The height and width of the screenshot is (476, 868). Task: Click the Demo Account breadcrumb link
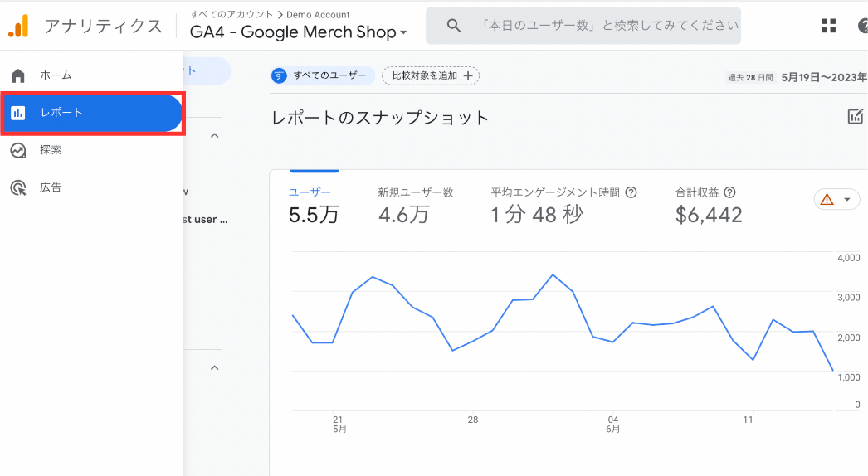click(318, 15)
